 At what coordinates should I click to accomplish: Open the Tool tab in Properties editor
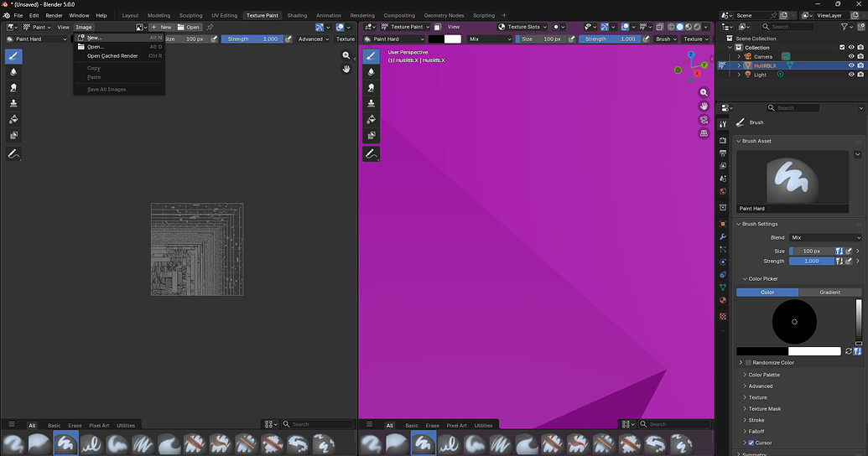click(x=722, y=125)
